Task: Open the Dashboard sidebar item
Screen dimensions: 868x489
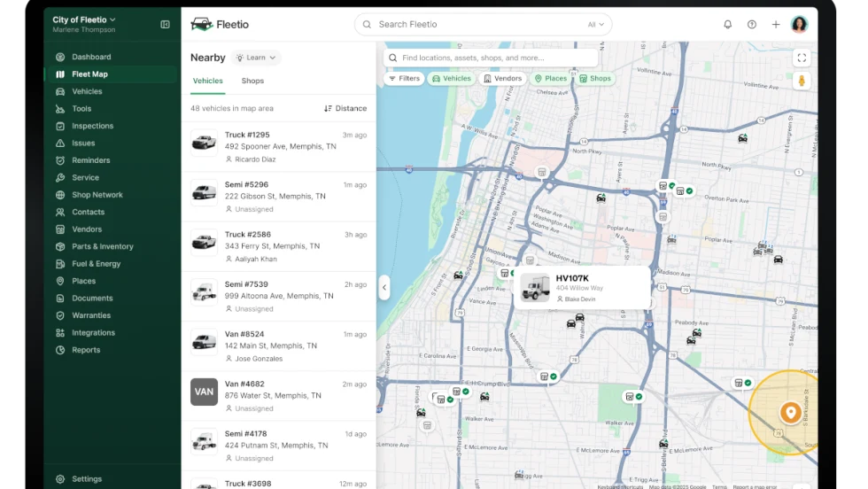Action: pyautogui.click(x=111, y=57)
